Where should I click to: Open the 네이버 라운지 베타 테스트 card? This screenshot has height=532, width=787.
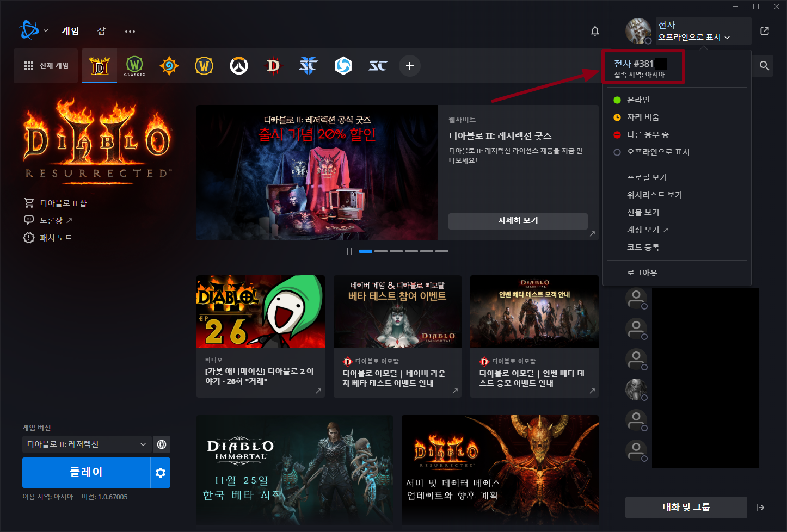[397, 336]
